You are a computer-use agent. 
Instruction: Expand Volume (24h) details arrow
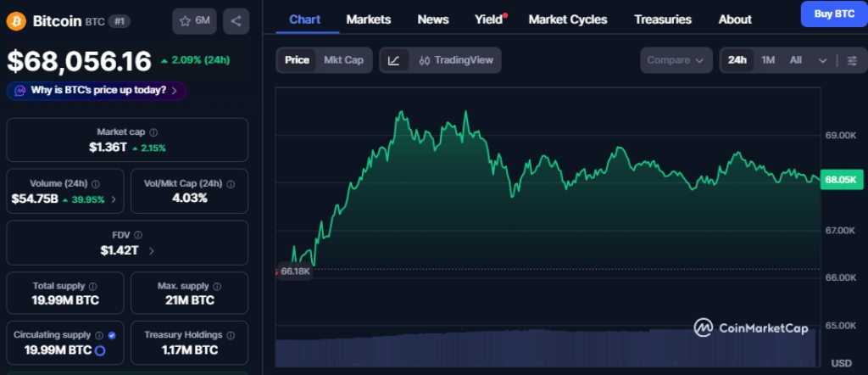pos(114,199)
